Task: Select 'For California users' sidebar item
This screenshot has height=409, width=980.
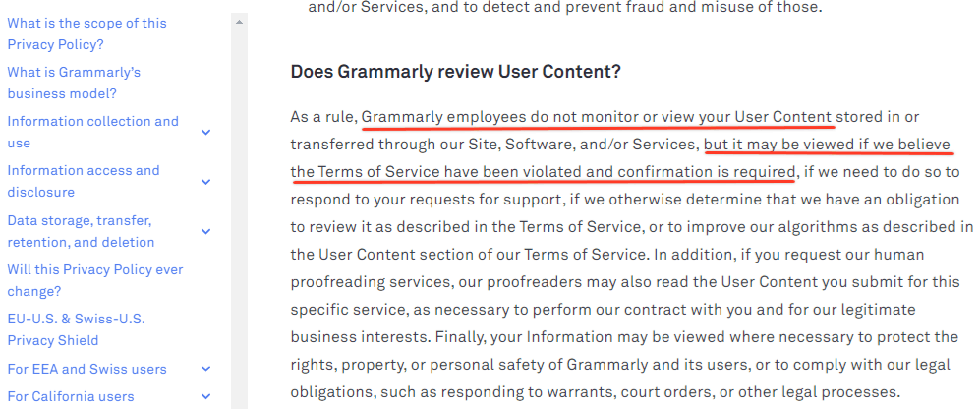Action: (x=71, y=396)
